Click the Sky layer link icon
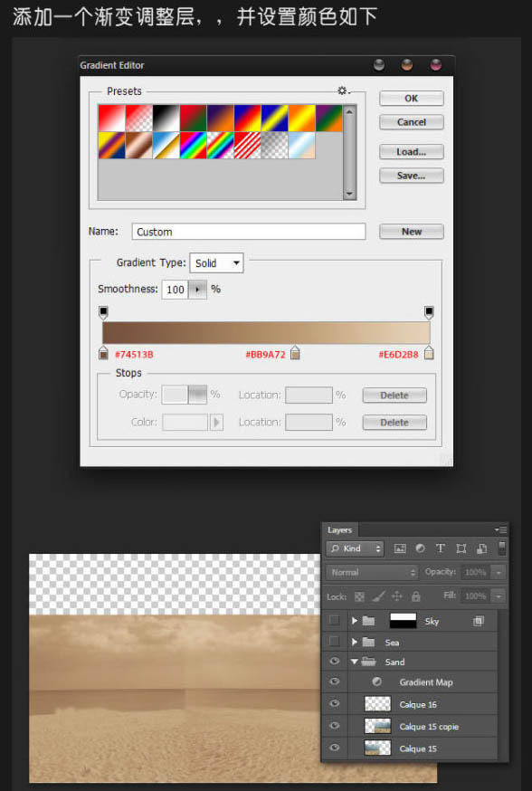Screen dimensions: 532x791 (478, 621)
